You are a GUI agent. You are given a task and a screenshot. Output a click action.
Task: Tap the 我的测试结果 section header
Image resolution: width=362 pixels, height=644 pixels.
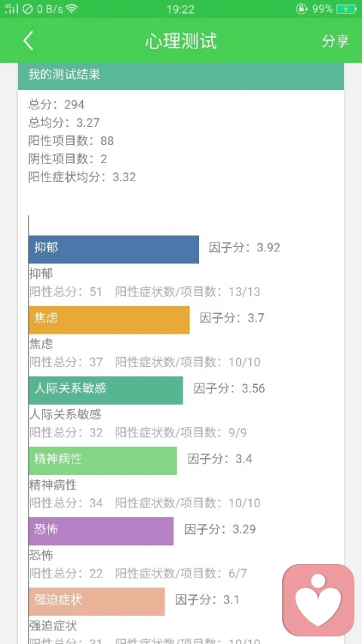(x=181, y=76)
